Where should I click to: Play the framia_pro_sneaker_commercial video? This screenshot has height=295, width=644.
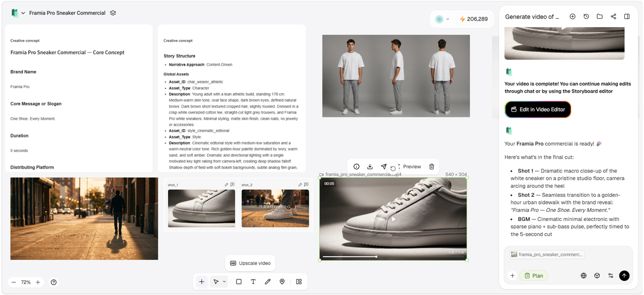pos(393,219)
